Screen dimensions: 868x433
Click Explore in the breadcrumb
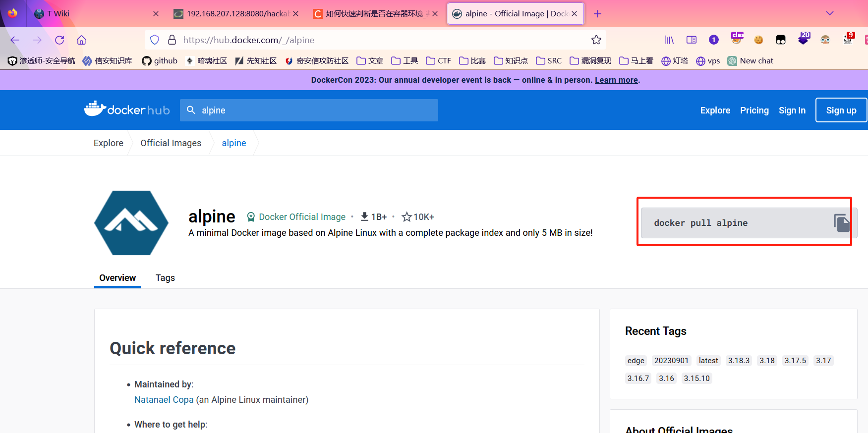[109, 143]
